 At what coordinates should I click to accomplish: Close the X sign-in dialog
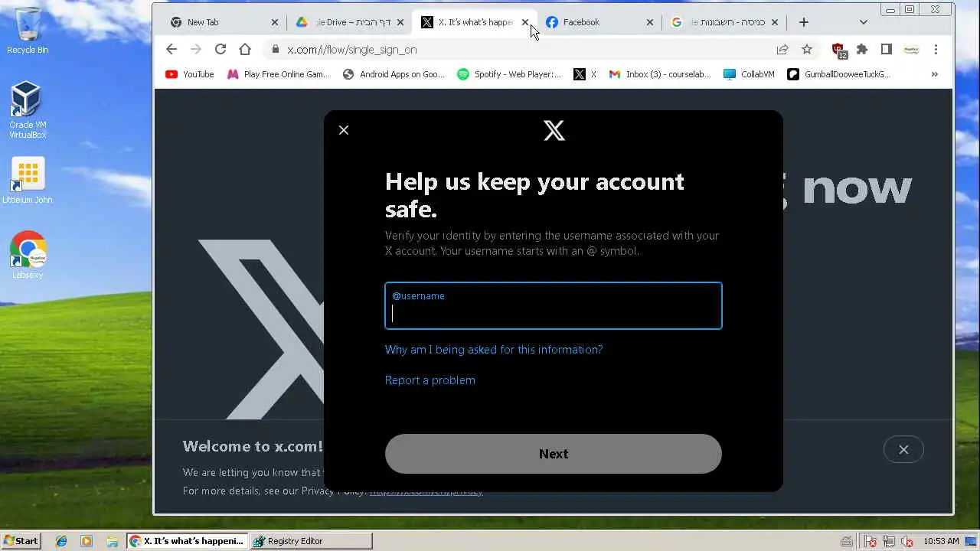pos(344,130)
